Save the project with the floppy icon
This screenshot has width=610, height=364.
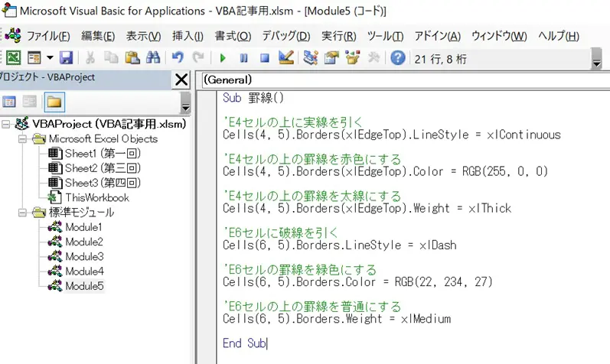(66, 58)
